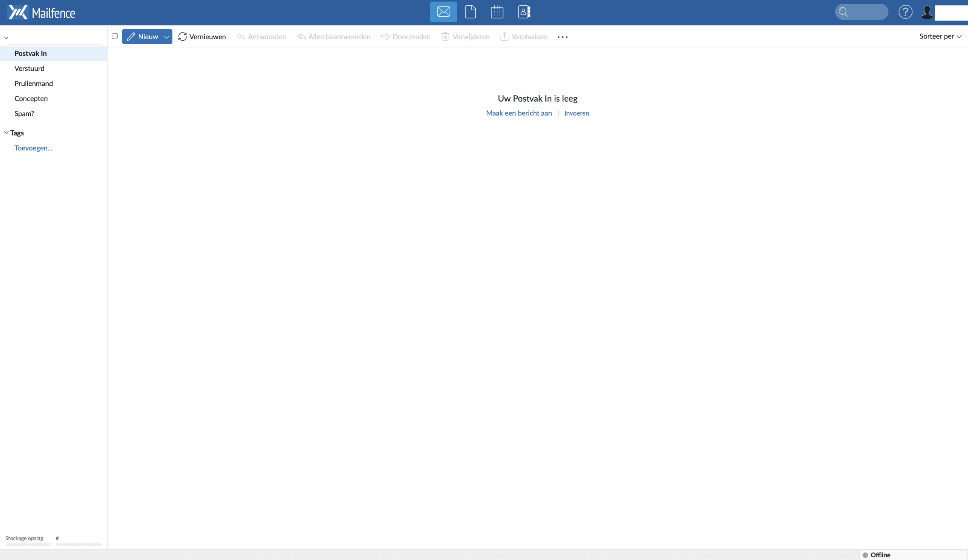
Task: Switch to the Concepten folder
Action: pos(31,98)
